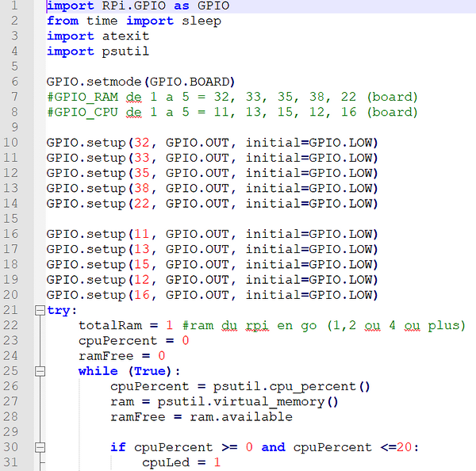The width and height of the screenshot is (476, 471).
Task: Collapse the if cpuPercent fold marker
Action: pos(40,447)
